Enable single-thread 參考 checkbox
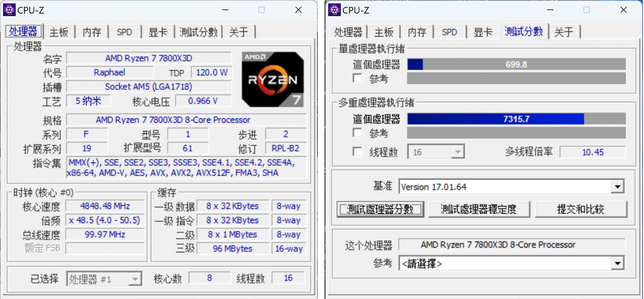This screenshot has height=299, width=644. pos(357,78)
